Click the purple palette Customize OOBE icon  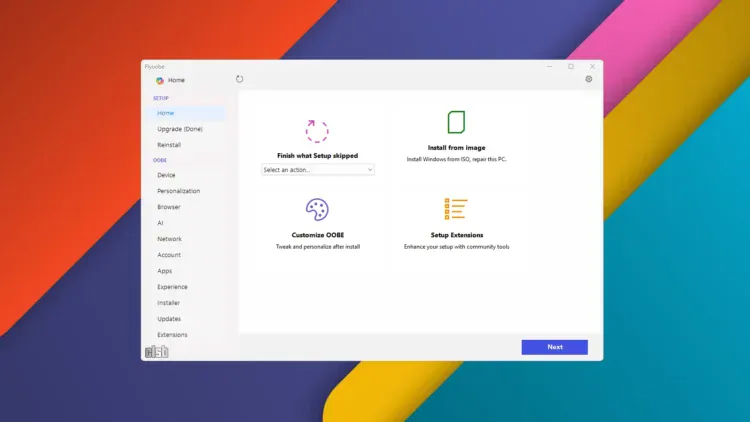point(317,209)
